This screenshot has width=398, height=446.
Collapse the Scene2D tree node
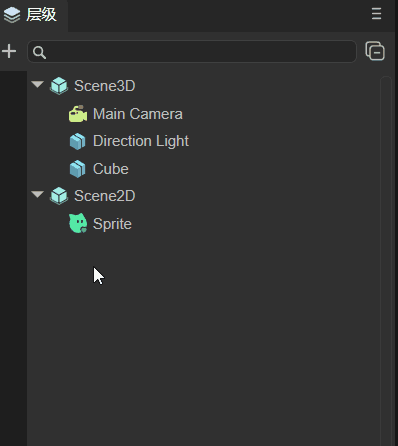pos(38,194)
